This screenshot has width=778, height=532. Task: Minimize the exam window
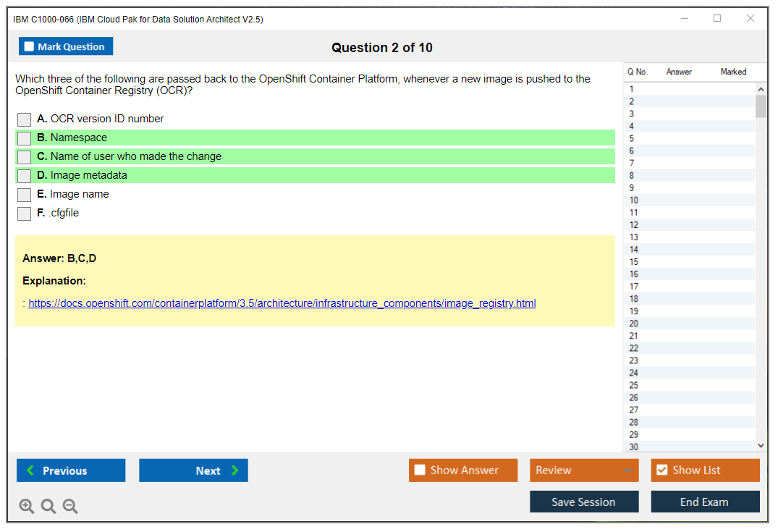tap(684, 19)
